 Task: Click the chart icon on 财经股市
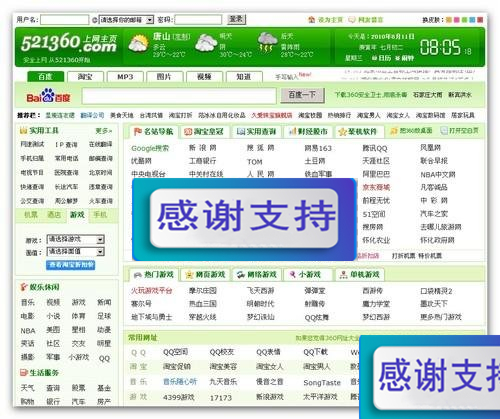pyautogui.click(x=292, y=132)
